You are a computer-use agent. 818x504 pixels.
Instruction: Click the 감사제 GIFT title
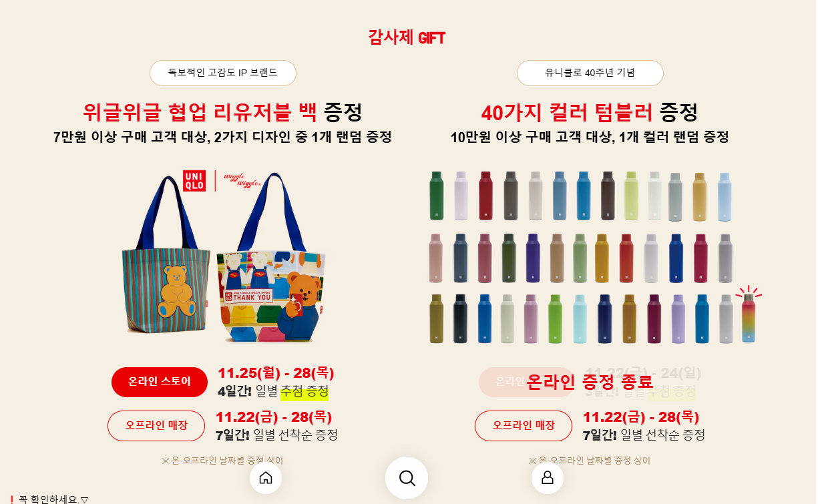[406, 37]
